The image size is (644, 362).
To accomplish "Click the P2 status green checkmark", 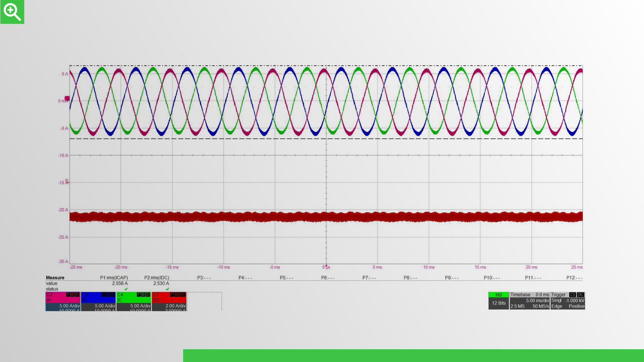I will pyautogui.click(x=167, y=289).
